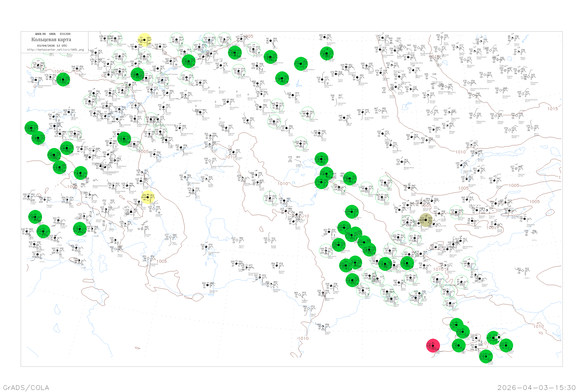Screen dimensions: 588x392
Task: Click the 2026-04-03-15:30 timestamp
Action: coord(536,387)
